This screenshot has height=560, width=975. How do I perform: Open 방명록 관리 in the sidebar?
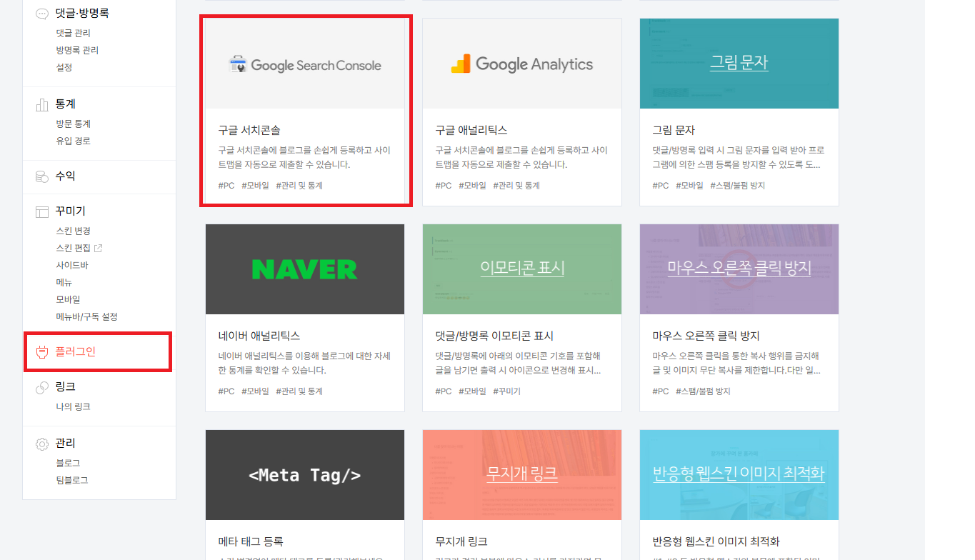[77, 50]
